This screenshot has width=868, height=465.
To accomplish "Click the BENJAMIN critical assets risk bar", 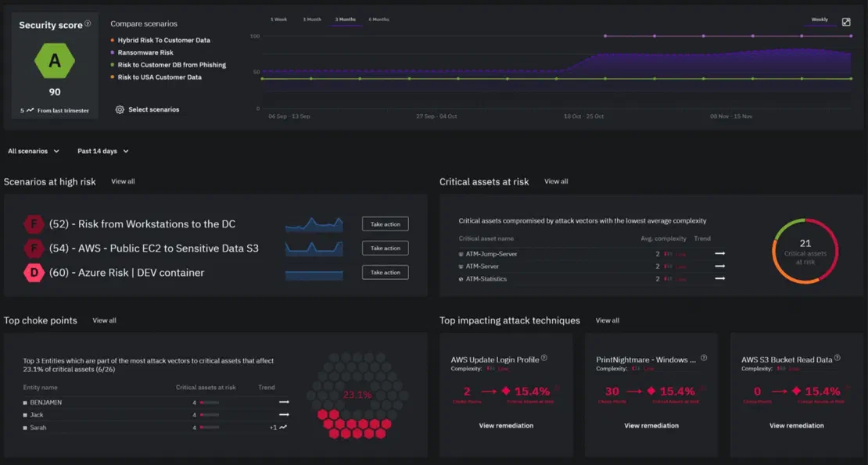I will tap(210, 402).
